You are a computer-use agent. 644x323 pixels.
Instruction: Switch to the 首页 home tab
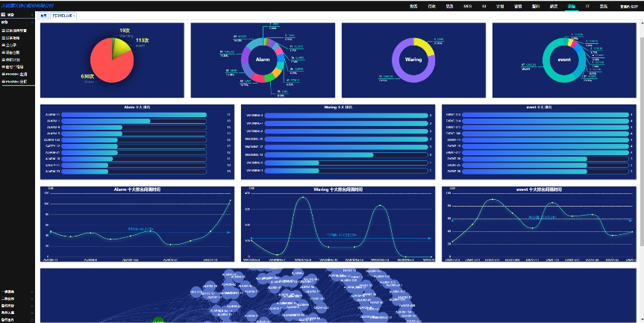click(x=43, y=15)
